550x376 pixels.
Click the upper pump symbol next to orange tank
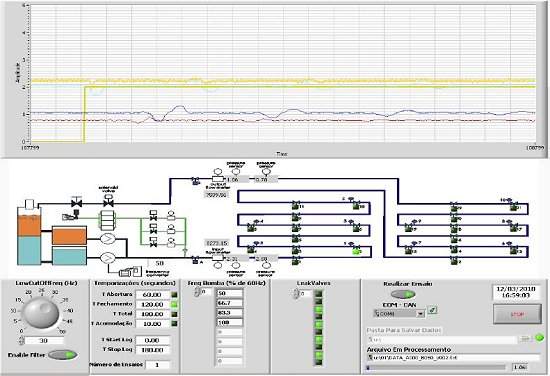tap(108, 239)
